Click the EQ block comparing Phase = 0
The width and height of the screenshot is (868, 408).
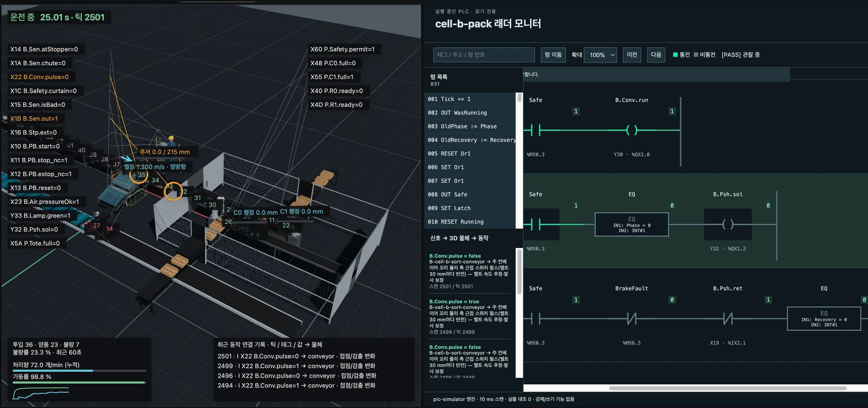point(631,224)
